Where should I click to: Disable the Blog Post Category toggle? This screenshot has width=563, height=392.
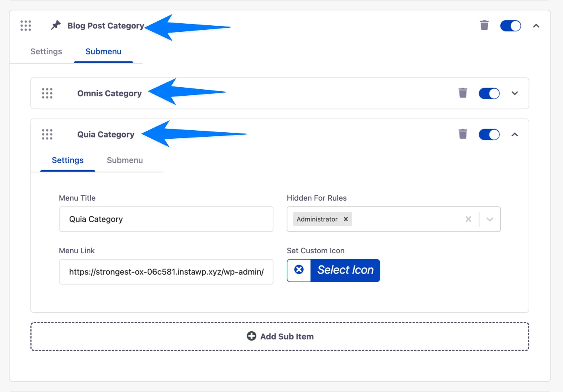pos(511,25)
